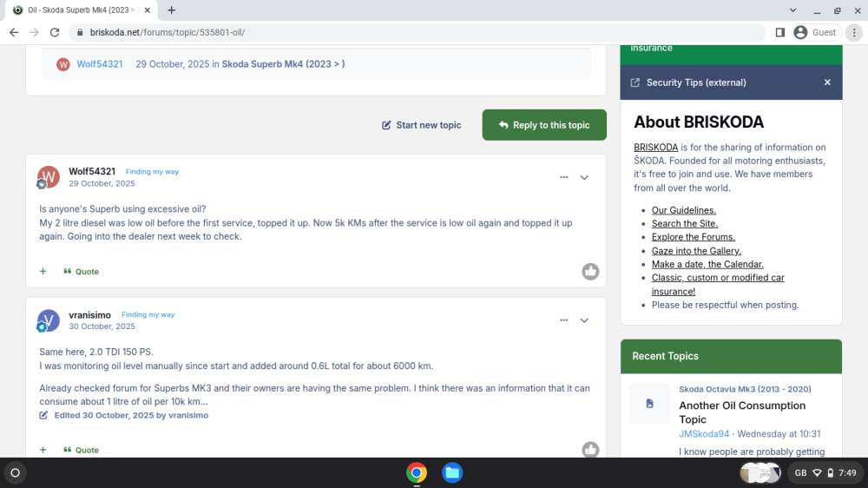
Task: Like vranisimo's post with thumbs up
Action: pyautogui.click(x=590, y=449)
